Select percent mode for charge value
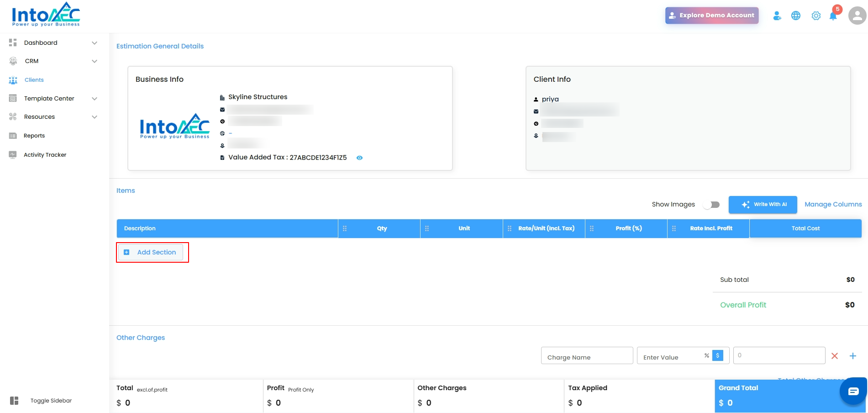The width and height of the screenshot is (868, 413). [707, 355]
